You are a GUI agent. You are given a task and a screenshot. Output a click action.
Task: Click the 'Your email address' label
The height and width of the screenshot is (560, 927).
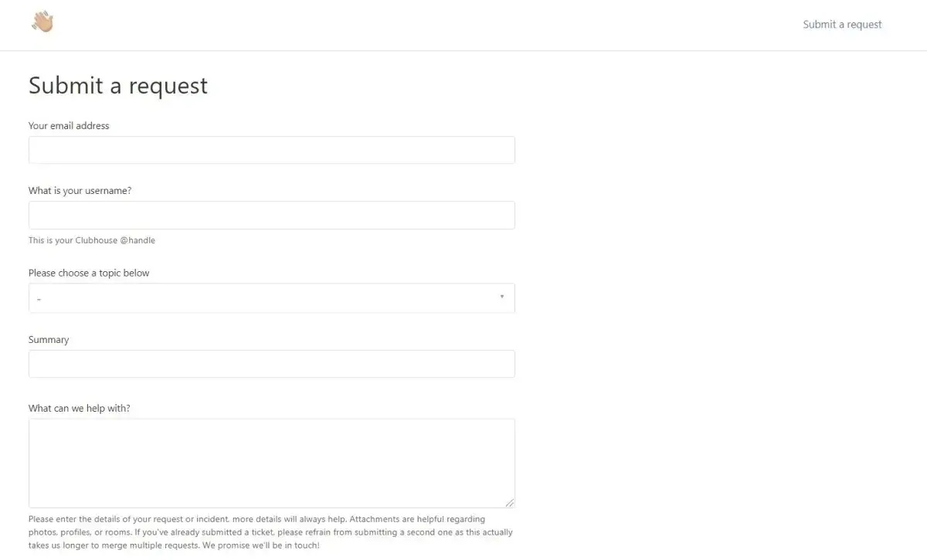[x=69, y=125]
